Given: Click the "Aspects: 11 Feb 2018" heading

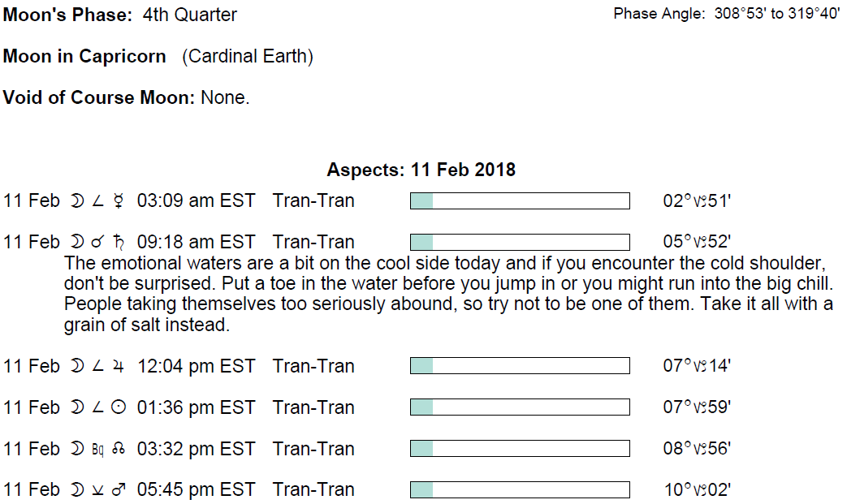Looking at the screenshot, I should click(x=421, y=170).
